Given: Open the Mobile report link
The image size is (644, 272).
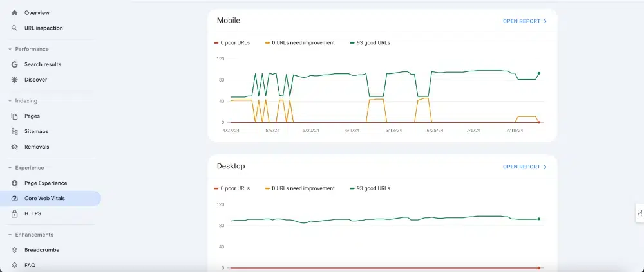Looking at the screenshot, I should click(525, 21).
